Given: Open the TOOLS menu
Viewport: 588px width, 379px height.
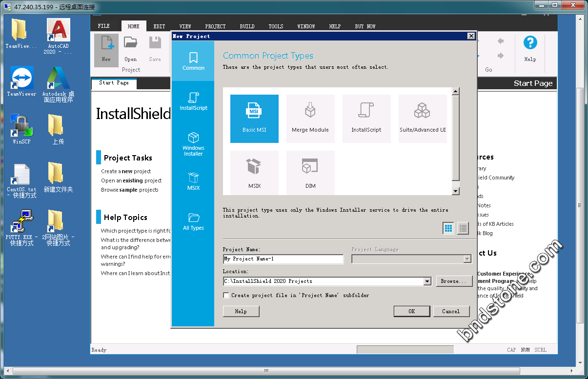Looking at the screenshot, I should pyautogui.click(x=276, y=26).
